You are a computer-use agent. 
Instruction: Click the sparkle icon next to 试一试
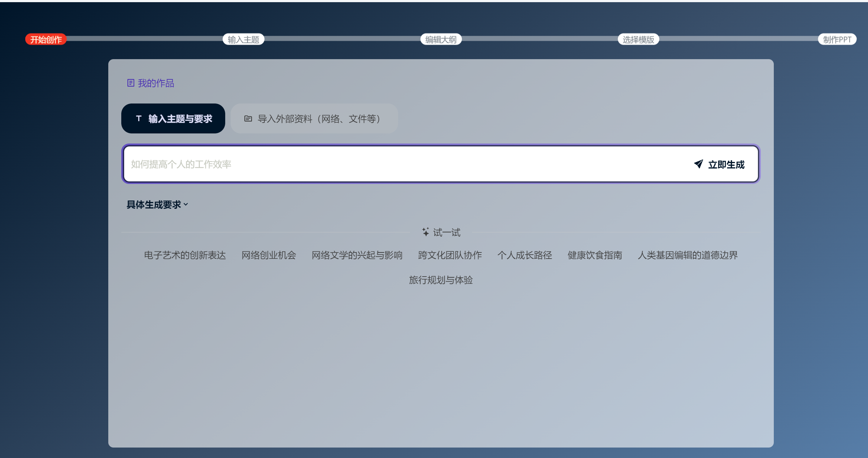click(x=426, y=232)
